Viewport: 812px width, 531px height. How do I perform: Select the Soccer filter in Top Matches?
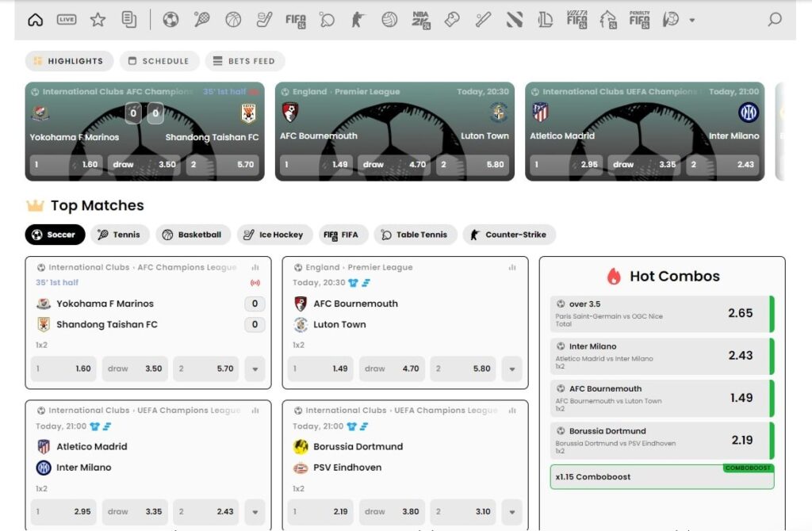[55, 235]
